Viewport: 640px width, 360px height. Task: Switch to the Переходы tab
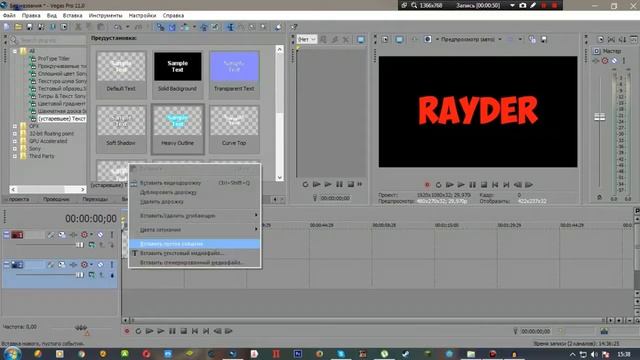(95, 199)
